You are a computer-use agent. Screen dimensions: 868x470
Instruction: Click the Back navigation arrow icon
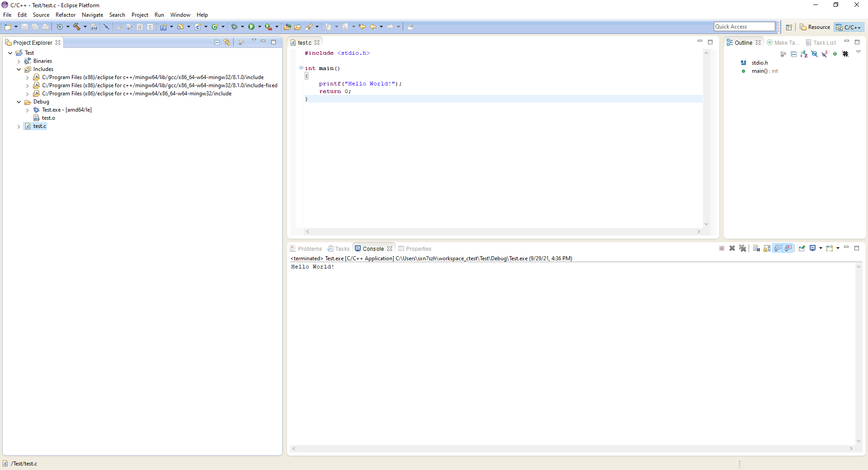pos(373,27)
